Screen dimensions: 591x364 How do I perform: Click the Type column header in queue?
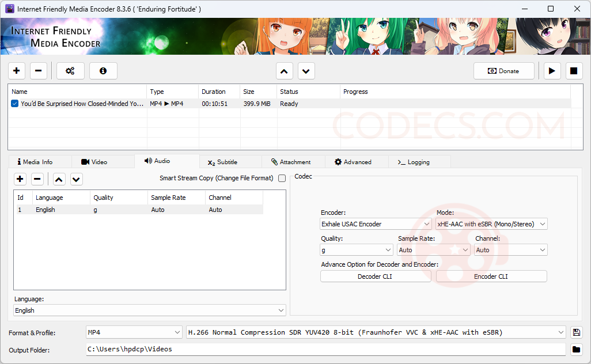point(173,92)
